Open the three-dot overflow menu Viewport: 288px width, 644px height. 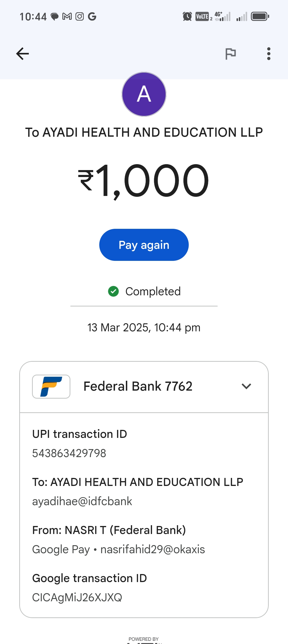point(269,54)
